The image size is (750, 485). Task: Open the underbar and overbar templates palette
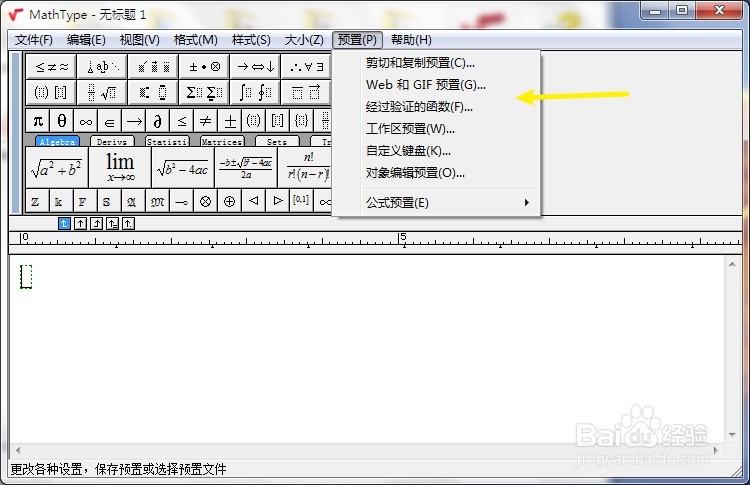[306, 92]
